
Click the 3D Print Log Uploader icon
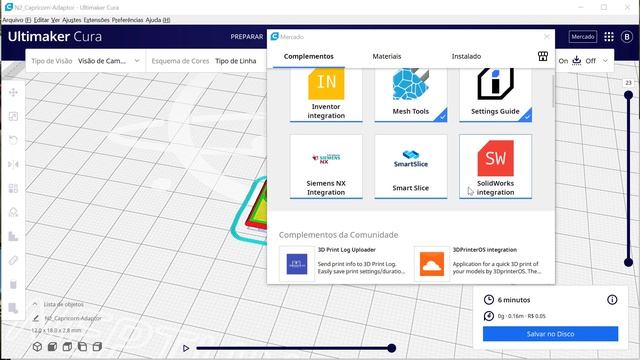coord(297,264)
